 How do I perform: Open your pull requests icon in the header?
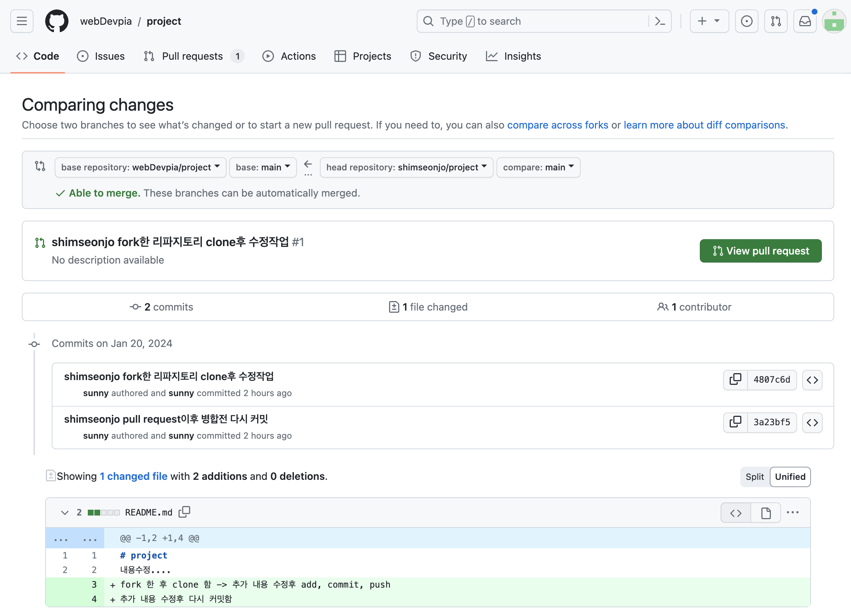pyautogui.click(x=776, y=21)
